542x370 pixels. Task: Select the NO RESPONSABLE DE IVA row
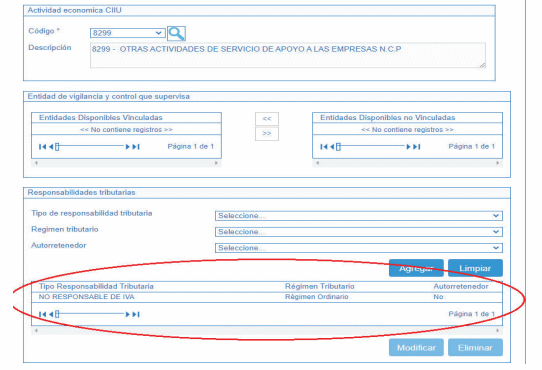(x=267, y=297)
